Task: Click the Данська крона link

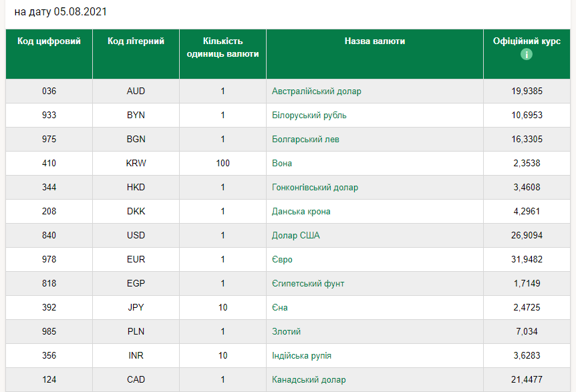Action: click(301, 212)
